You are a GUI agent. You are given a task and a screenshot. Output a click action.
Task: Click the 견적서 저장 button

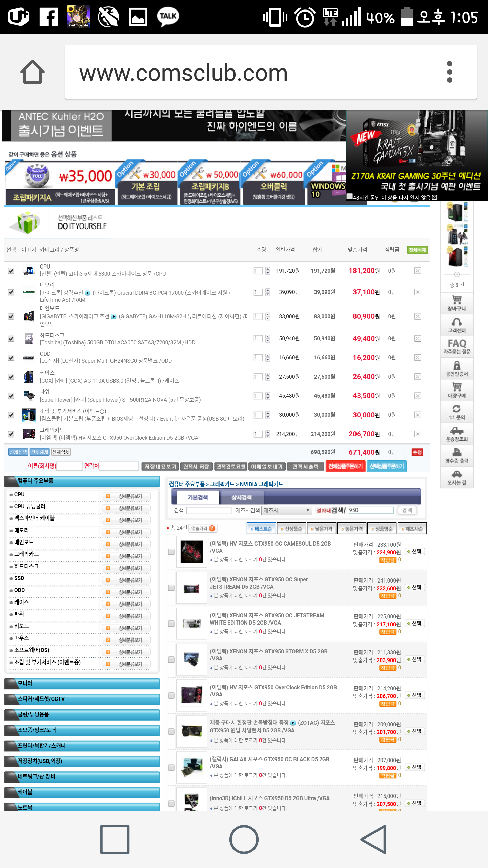[196, 467]
